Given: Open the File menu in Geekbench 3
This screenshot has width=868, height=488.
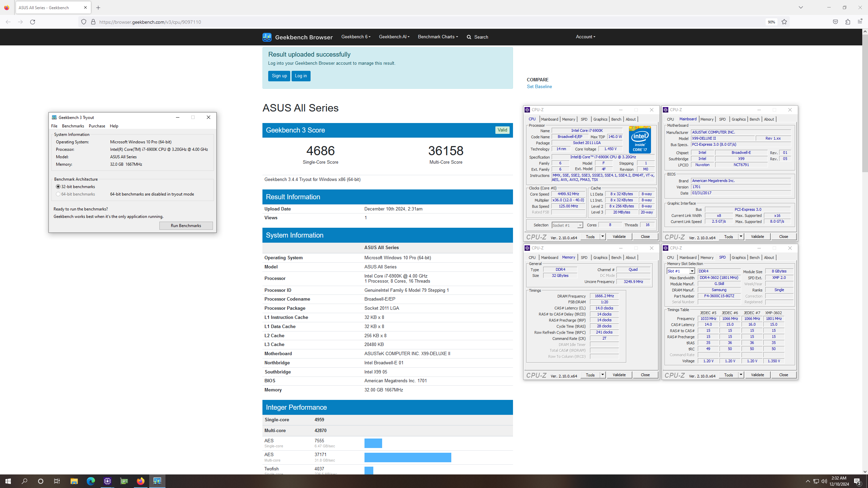Looking at the screenshot, I should [54, 126].
